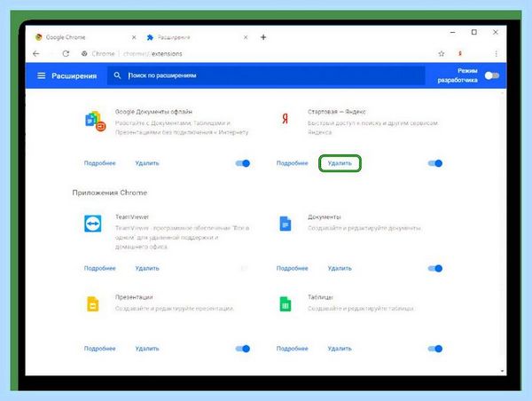This screenshot has height=401, width=532.
Task: Focus the Поиск по расширениям search field
Action: 266,75
